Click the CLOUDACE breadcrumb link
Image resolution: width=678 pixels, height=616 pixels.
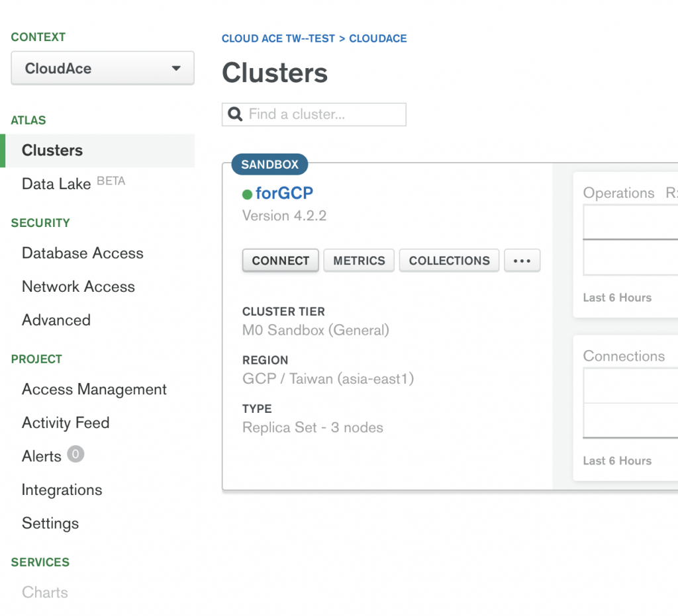pos(378,38)
